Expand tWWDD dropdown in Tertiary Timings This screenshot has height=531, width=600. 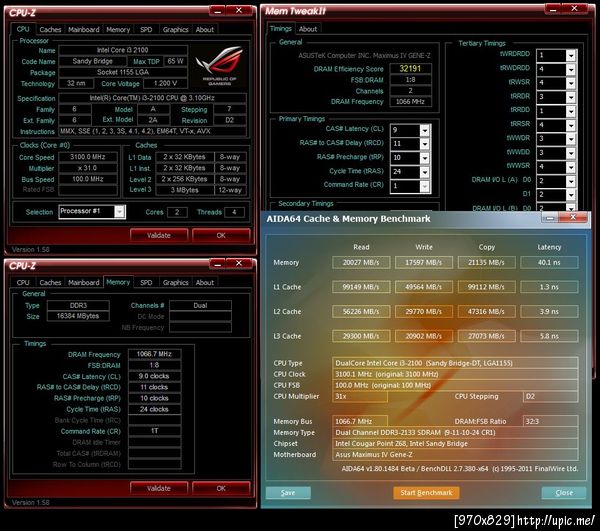click(x=571, y=153)
